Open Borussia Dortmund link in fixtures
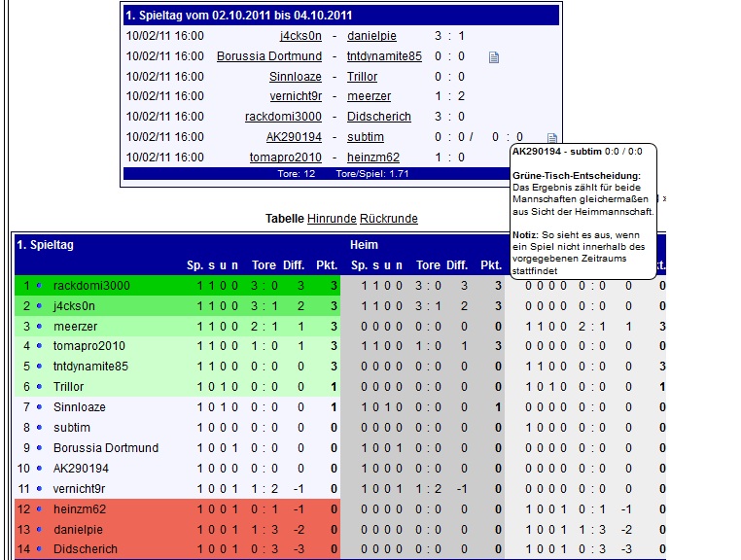 click(x=269, y=56)
